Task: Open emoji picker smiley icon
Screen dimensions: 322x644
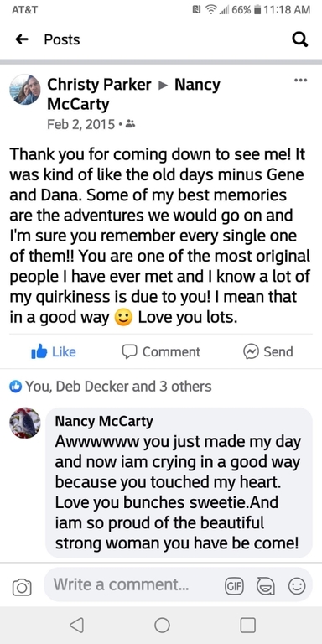Action: point(297,586)
